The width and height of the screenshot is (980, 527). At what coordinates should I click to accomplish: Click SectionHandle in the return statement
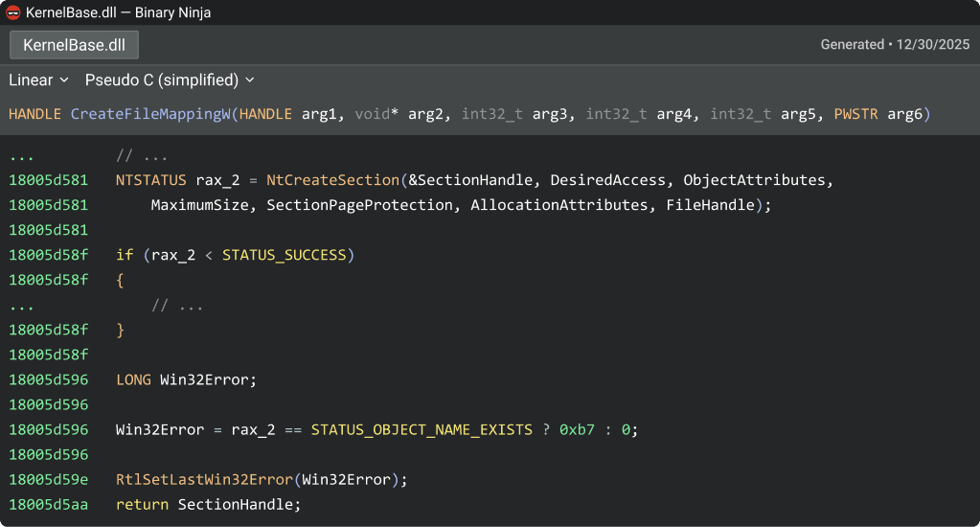[x=235, y=505]
